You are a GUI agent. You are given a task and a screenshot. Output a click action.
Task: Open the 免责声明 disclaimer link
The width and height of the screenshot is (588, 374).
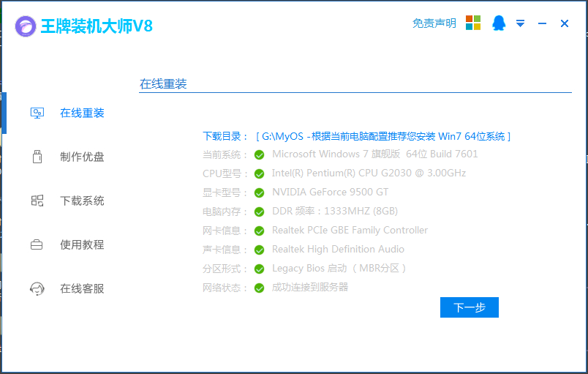434,23
